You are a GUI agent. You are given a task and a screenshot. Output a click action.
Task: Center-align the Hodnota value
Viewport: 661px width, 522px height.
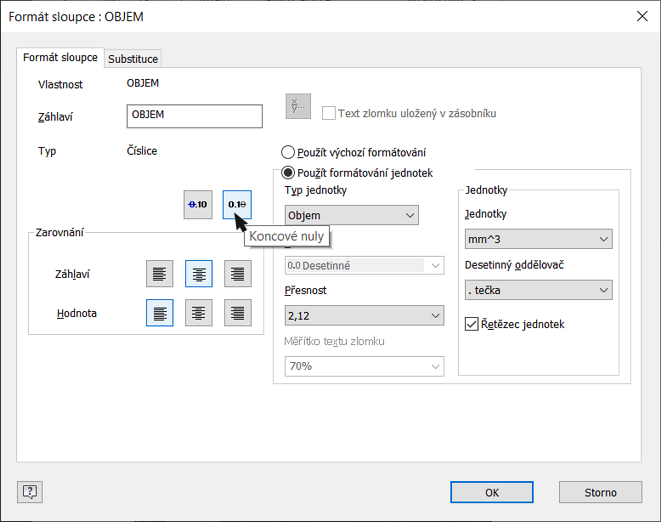tap(199, 313)
